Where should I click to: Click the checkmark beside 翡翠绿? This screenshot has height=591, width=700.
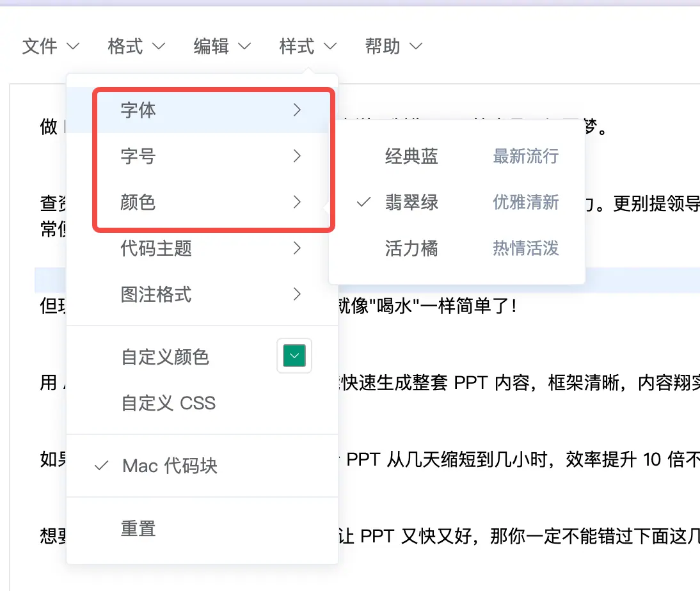click(364, 202)
